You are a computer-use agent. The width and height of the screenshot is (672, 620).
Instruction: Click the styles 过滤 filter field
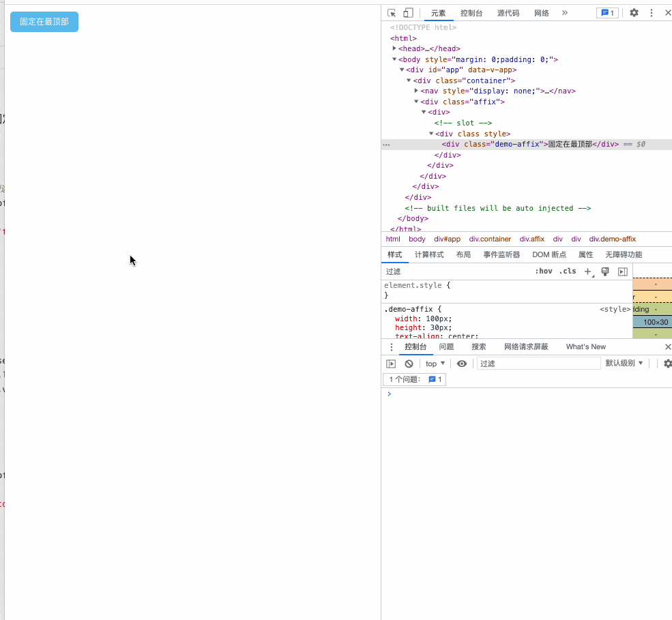[x=456, y=271]
